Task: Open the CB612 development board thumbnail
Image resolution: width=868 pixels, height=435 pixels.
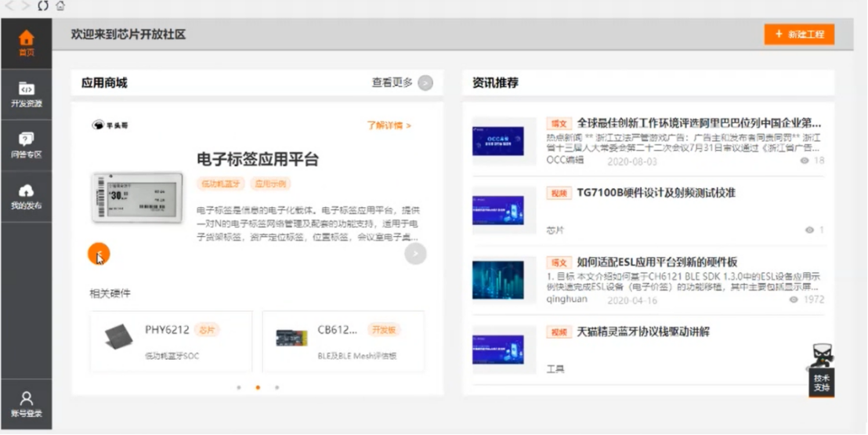Action: [x=291, y=338]
